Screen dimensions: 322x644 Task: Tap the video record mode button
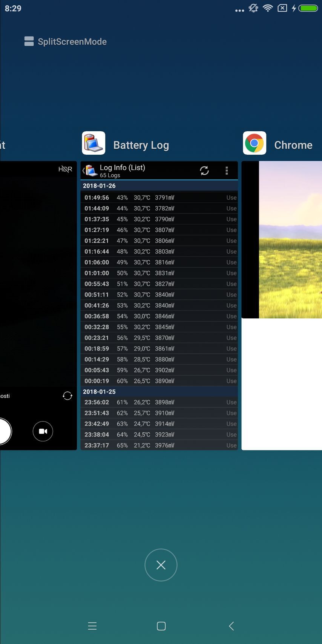point(43,431)
